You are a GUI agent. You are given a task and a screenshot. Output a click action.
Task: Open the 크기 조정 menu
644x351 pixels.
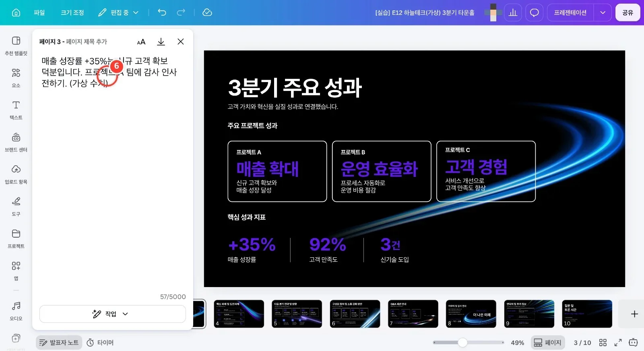72,12
